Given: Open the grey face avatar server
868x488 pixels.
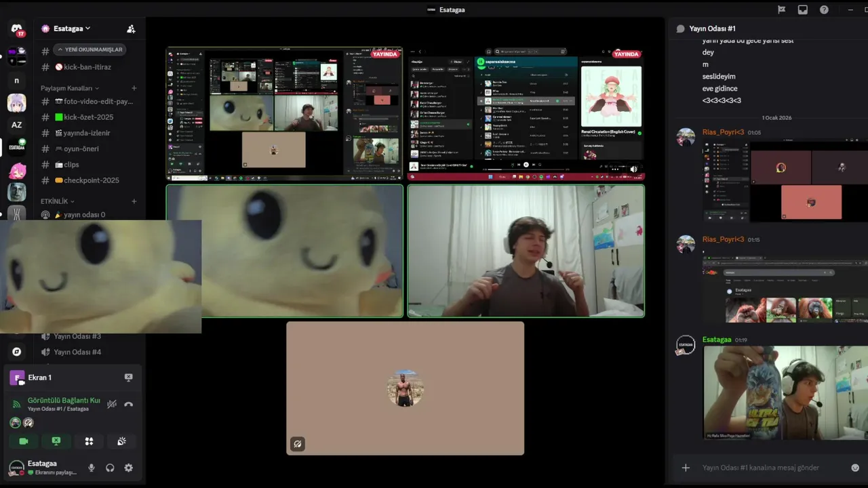Looking at the screenshot, I should [x=17, y=192].
